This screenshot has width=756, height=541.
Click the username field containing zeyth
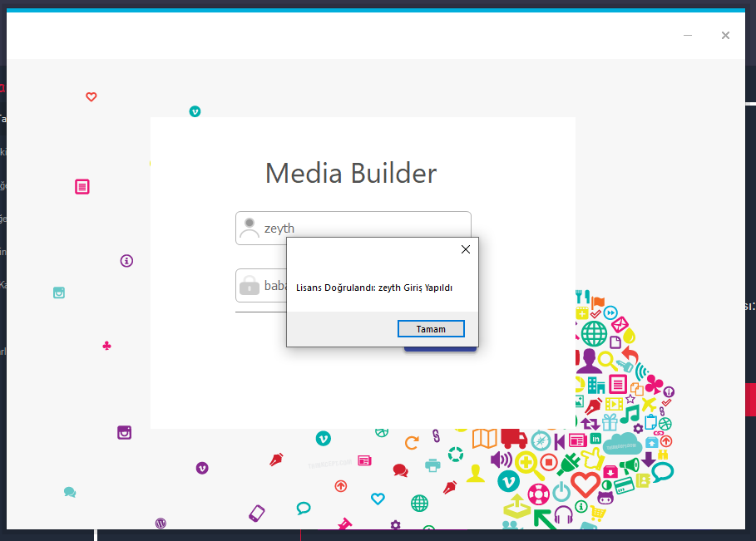(x=353, y=228)
